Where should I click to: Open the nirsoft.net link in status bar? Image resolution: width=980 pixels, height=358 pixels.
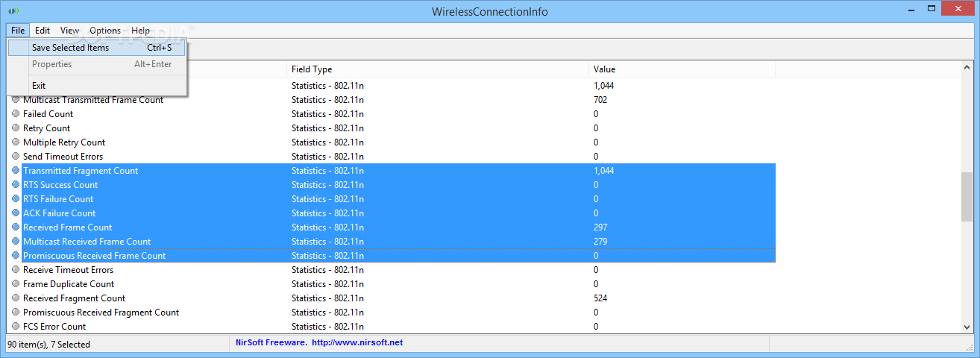[x=357, y=343]
